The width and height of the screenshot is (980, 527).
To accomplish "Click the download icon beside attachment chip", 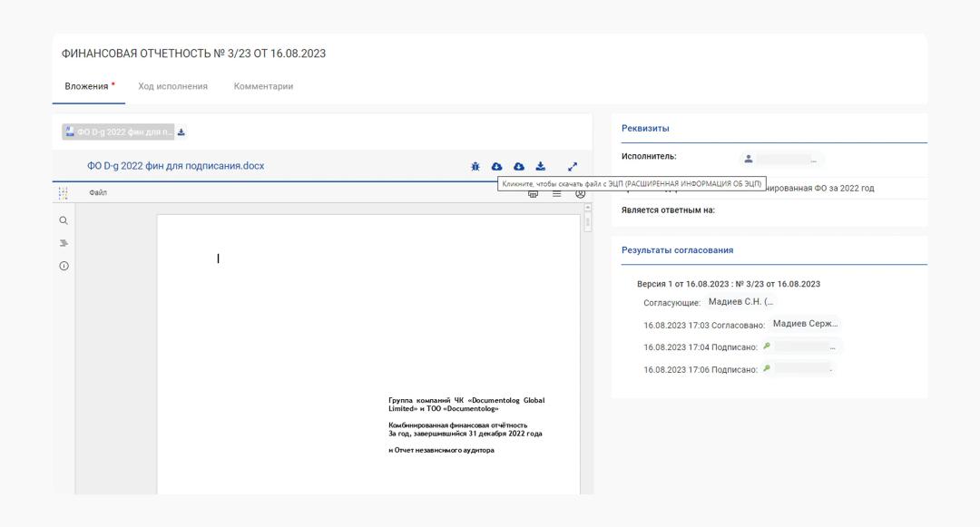I will point(181,132).
